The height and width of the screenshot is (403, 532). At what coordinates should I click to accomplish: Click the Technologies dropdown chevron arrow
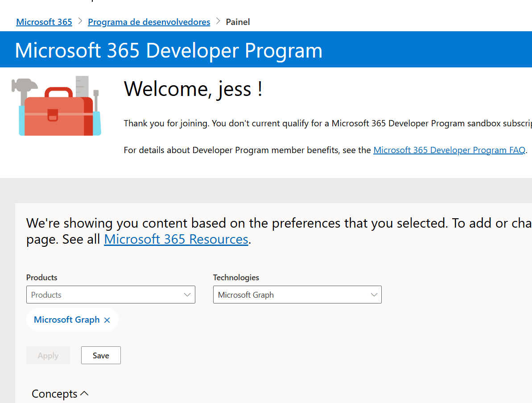(x=374, y=295)
